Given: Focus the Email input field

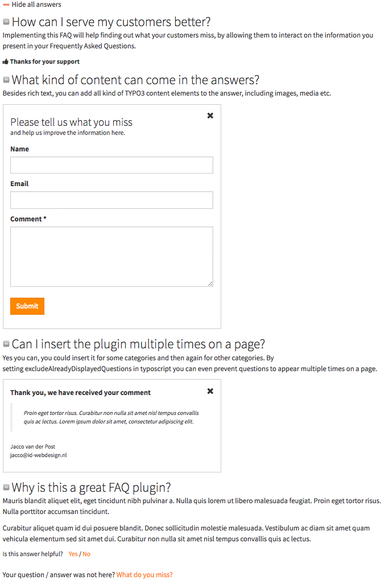Looking at the screenshot, I should [111, 200].
